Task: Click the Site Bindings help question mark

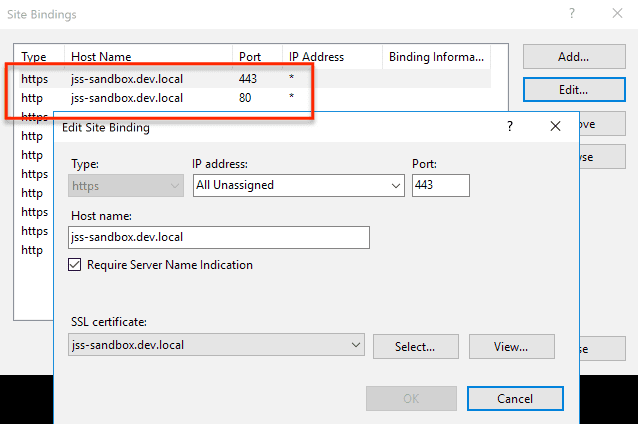Action: (572, 14)
